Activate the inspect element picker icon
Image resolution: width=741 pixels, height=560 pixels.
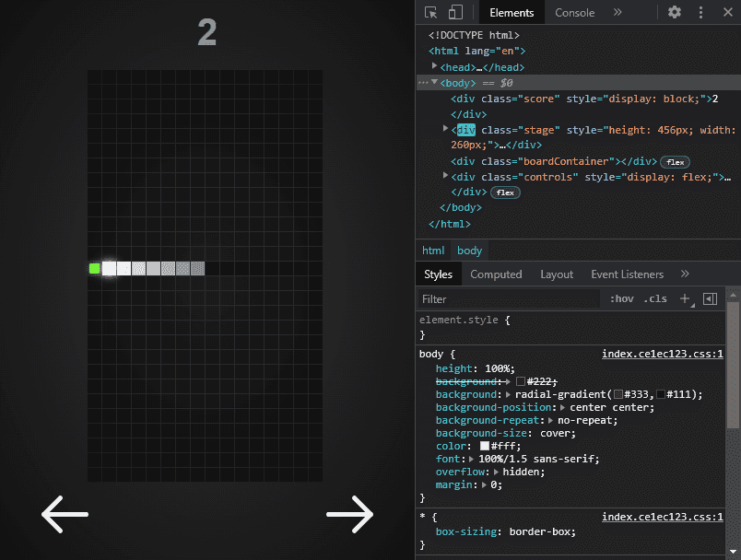point(430,13)
